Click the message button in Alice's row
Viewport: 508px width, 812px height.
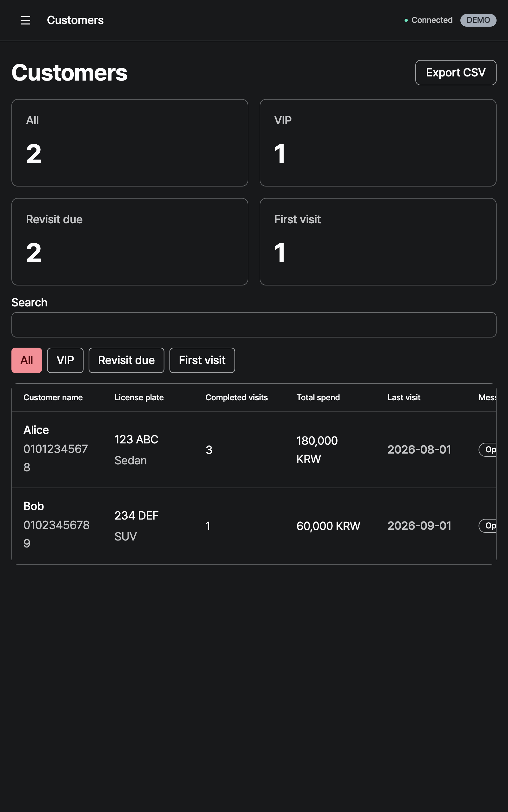(488, 450)
